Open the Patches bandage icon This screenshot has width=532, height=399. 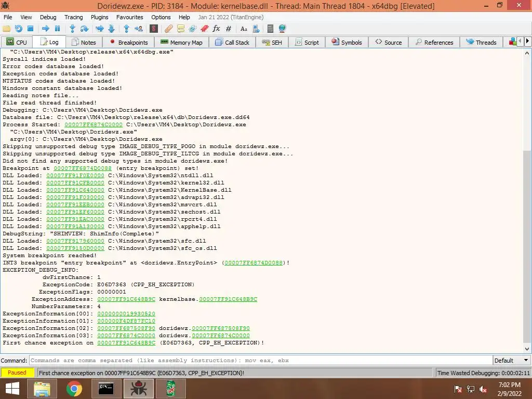(x=169, y=29)
